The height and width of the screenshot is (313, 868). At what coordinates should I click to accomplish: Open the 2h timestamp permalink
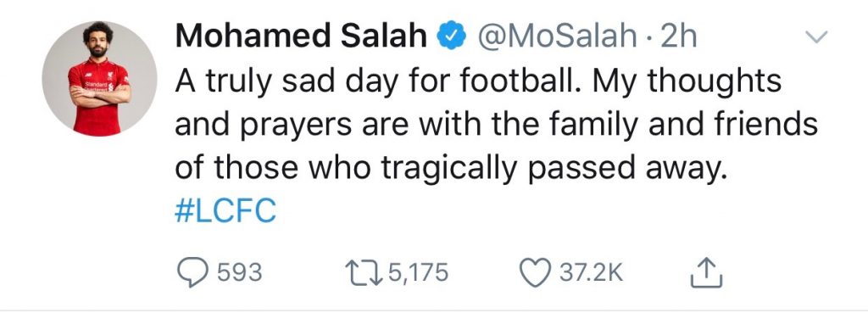[x=679, y=37]
